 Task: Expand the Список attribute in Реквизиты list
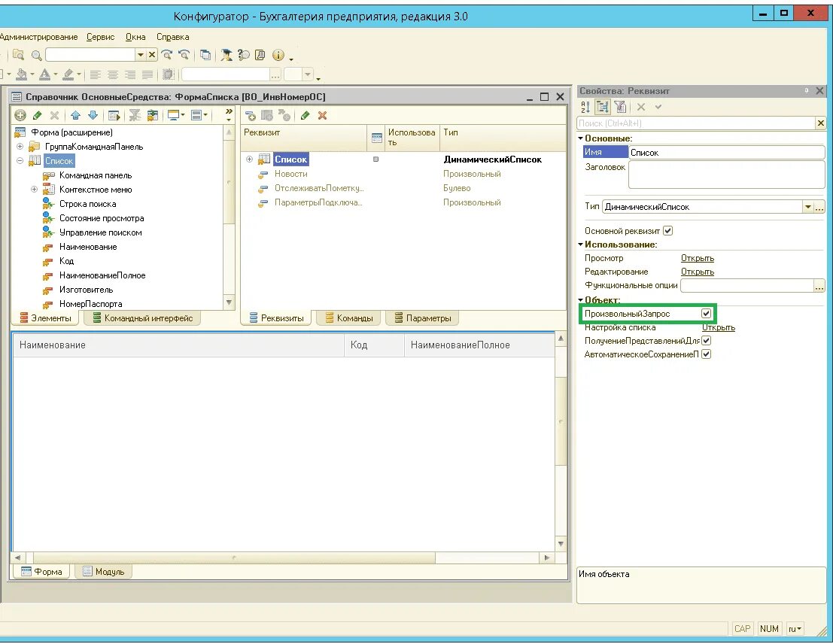click(249, 159)
